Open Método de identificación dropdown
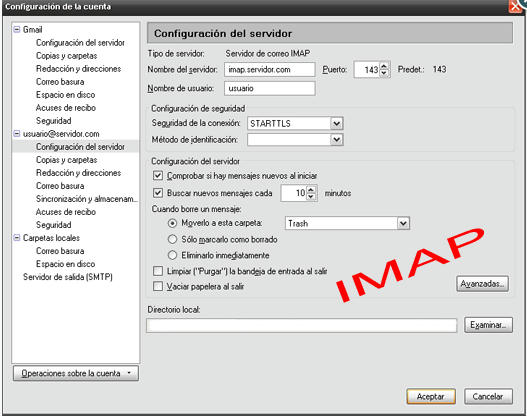 click(336, 139)
